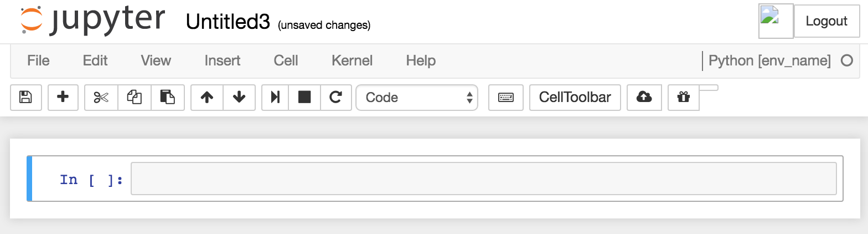Open the Code cell type dropdown

(417, 98)
